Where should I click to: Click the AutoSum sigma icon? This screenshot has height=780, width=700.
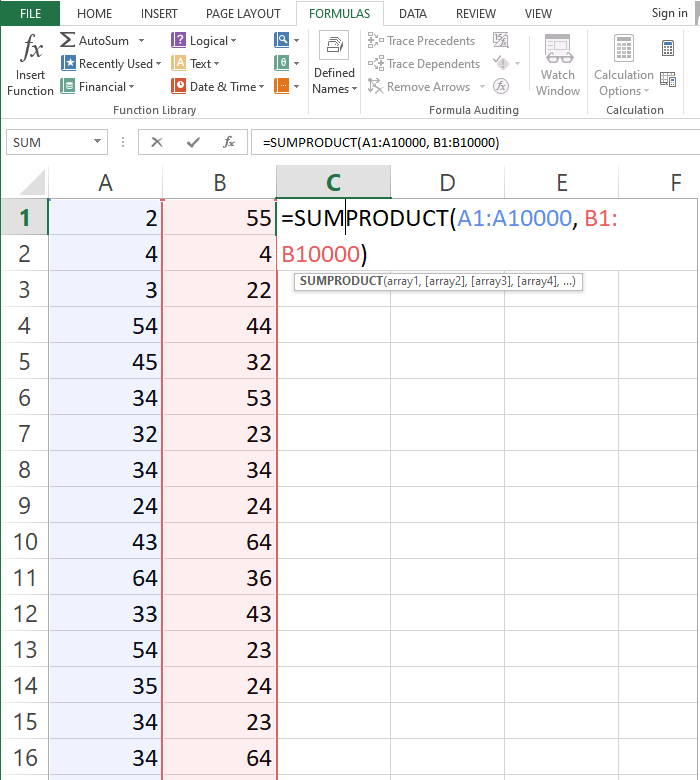tap(67, 41)
